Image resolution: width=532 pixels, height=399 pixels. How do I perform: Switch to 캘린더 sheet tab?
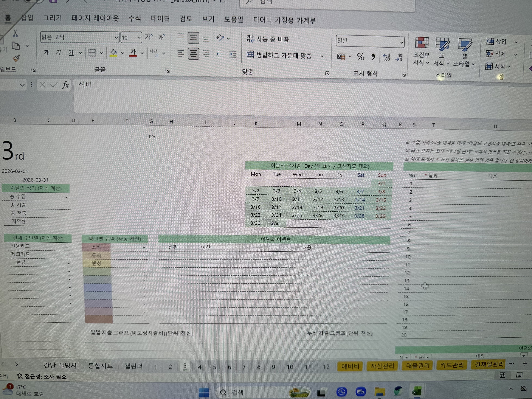pyautogui.click(x=134, y=366)
